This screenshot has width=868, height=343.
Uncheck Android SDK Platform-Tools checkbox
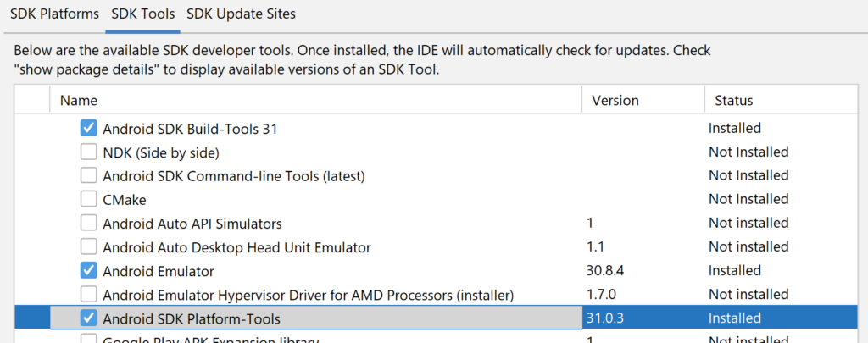[x=88, y=318]
